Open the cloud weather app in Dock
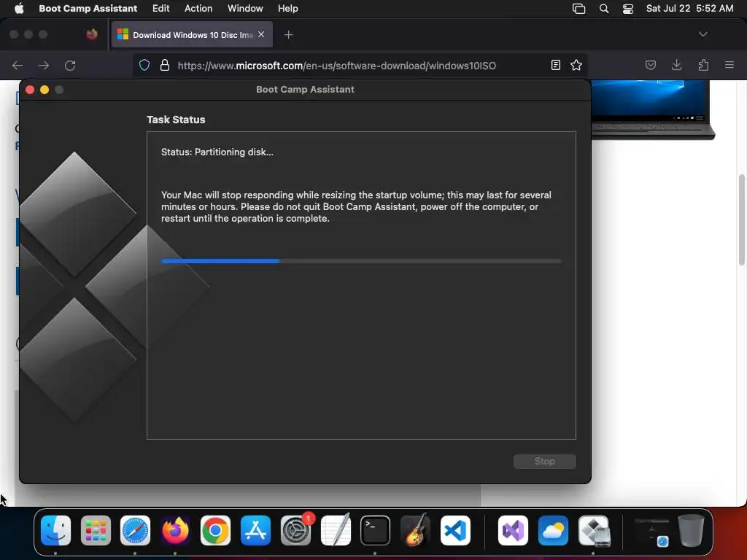 (553, 531)
